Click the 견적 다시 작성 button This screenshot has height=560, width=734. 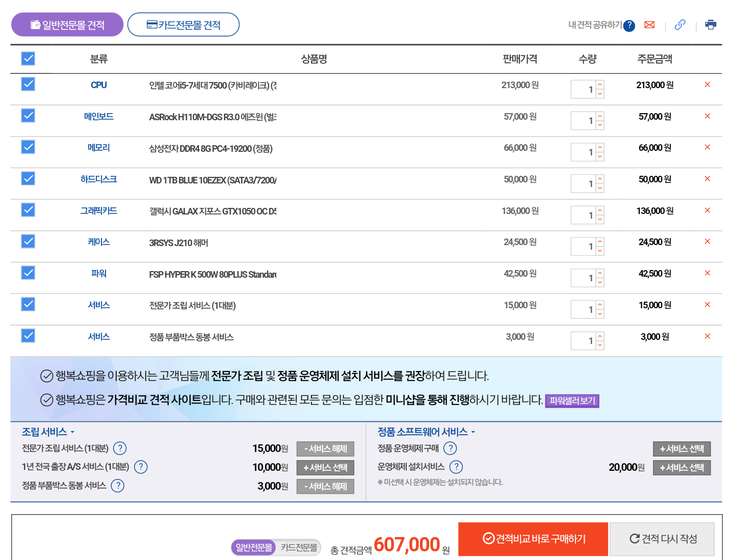click(x=662, y=539)
